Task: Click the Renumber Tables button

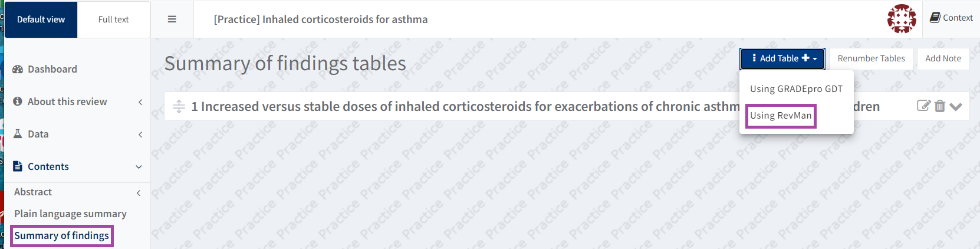Action: point(871,58)
